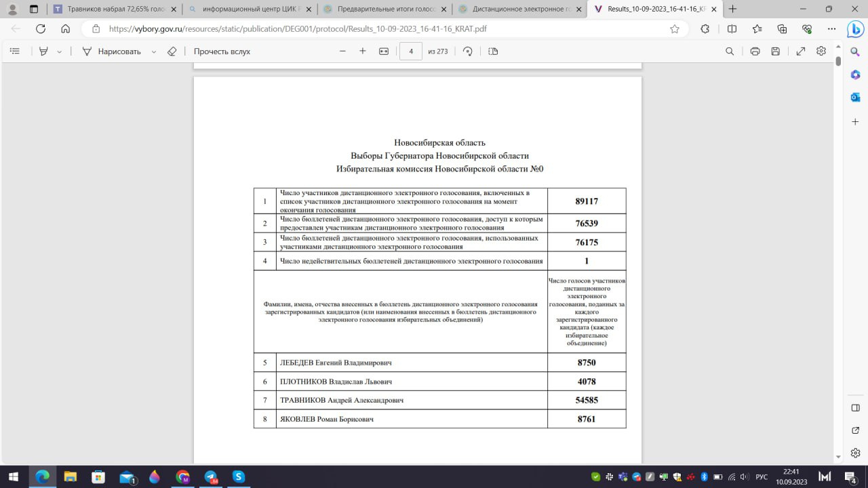Open the favorites list icon
The height and width of the screenshot is (488, 868).
(x=757, y=29)
